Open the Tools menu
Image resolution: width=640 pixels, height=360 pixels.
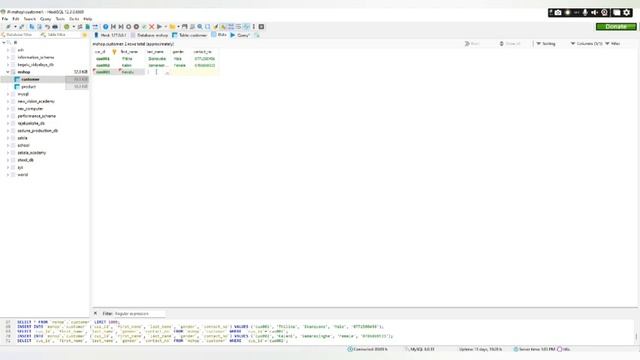(60, 19)
